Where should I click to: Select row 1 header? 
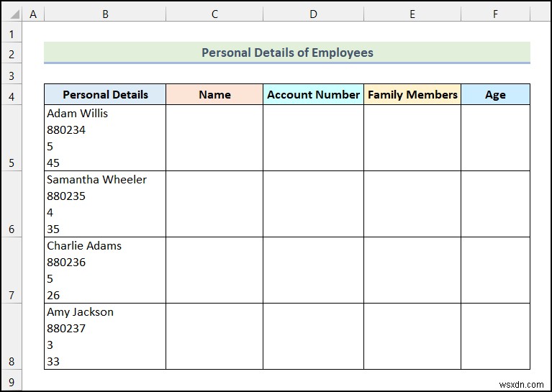click(x=12, y=34)
